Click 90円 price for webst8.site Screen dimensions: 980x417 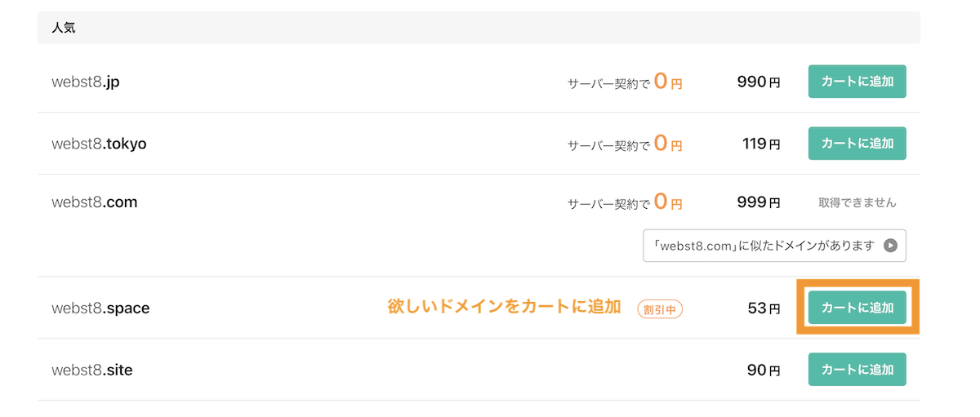[x=764, y=370]
